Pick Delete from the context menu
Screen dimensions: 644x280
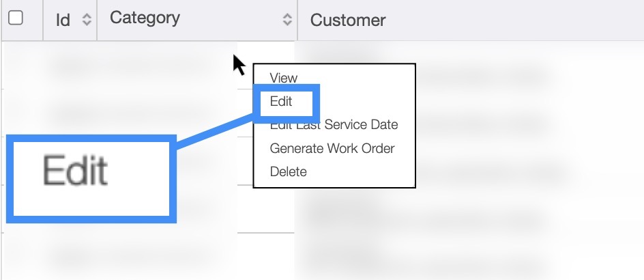click(x=288, y=171)
